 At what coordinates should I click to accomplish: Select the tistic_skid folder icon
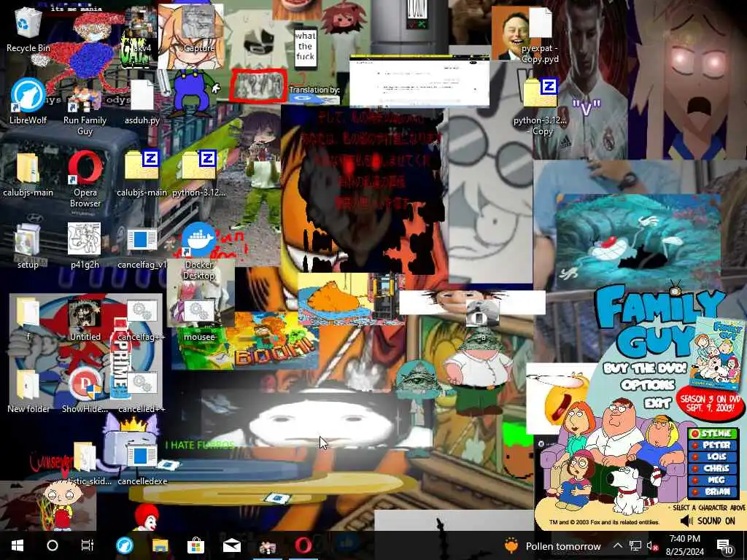tap(85, 457)
